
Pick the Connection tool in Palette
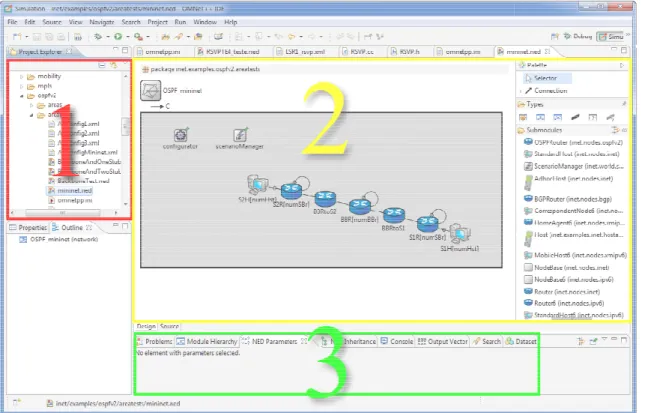(x=546, y=90)
